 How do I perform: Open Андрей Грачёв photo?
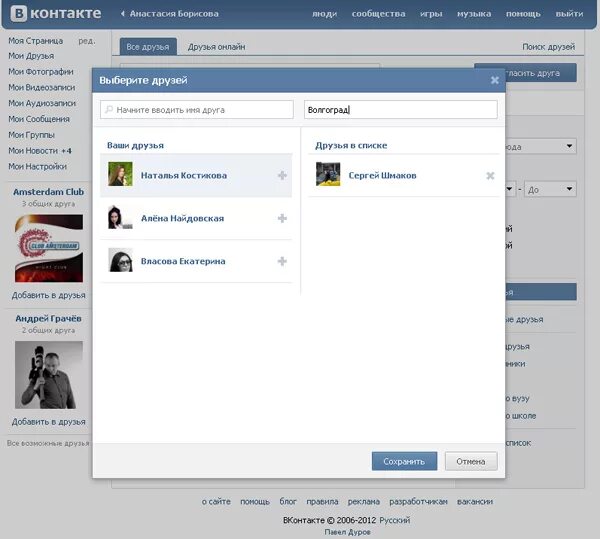(x=49, y=375)
